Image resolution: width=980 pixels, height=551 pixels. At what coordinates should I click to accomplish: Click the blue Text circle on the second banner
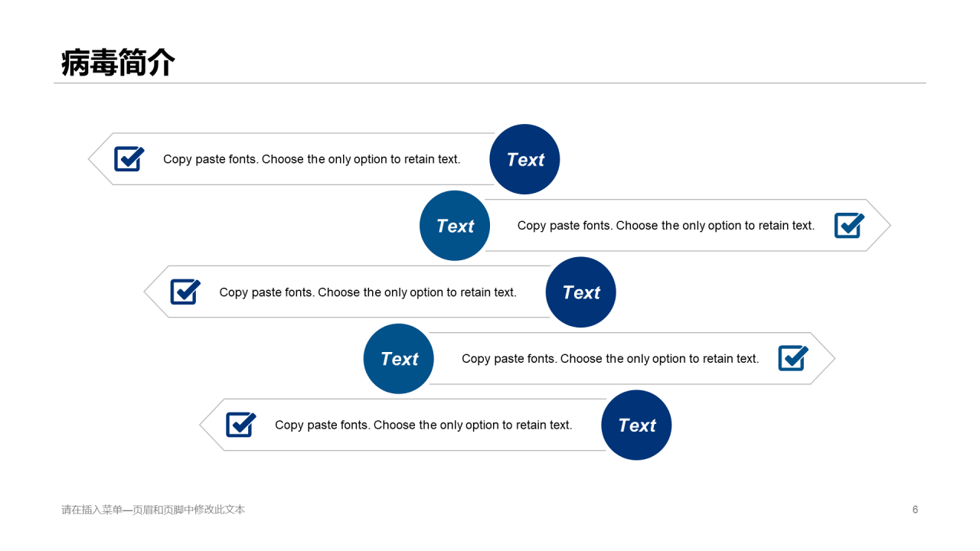click(x=455, y=226)
